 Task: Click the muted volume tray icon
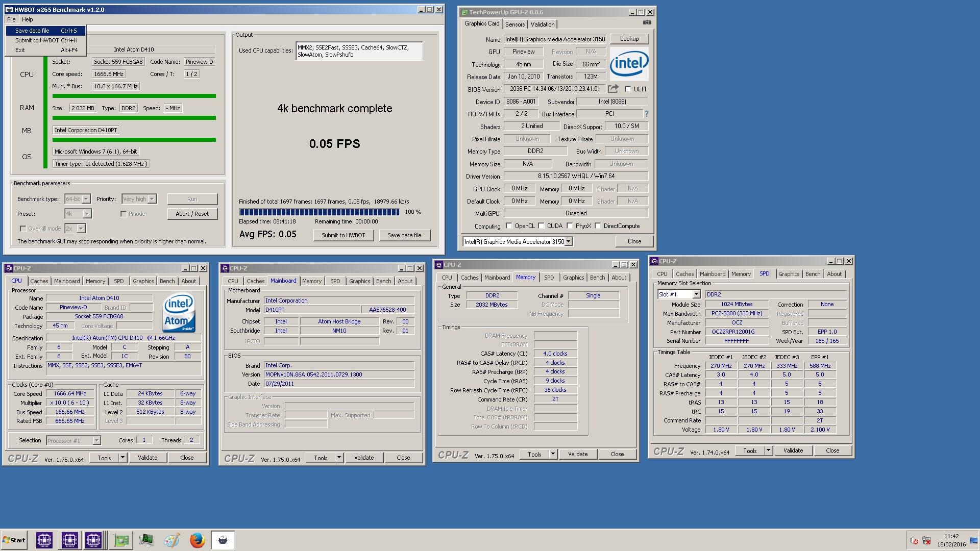point(914,541)
